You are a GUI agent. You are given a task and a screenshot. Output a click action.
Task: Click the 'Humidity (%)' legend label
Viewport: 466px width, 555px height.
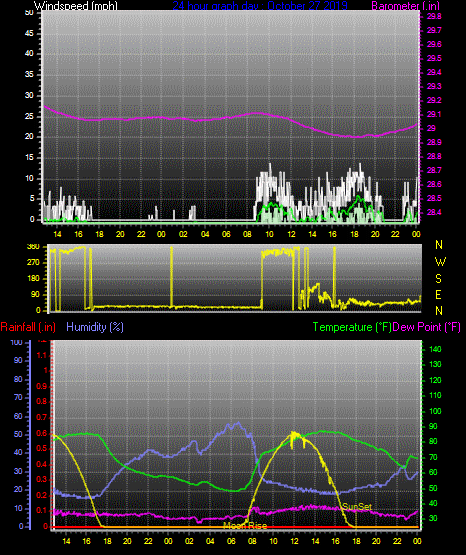(95, 327)
